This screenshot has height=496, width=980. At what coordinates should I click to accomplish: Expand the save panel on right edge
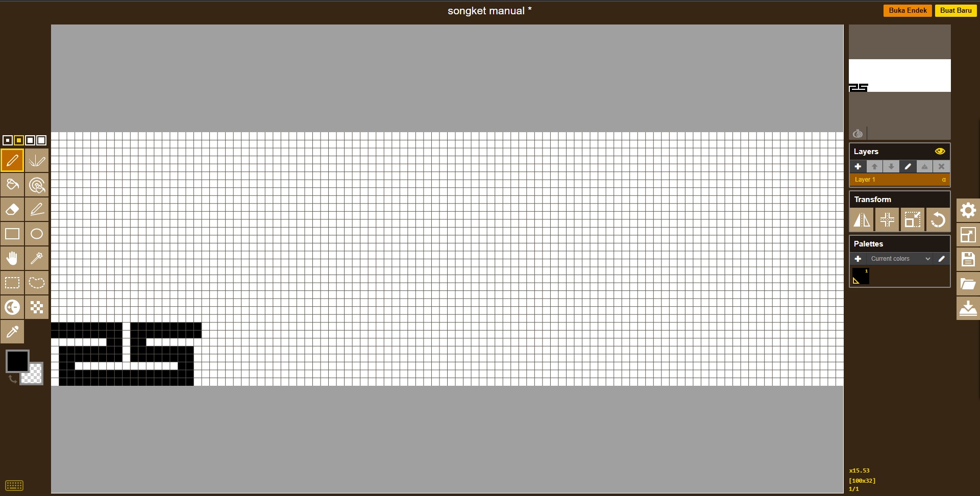(968, 259)
